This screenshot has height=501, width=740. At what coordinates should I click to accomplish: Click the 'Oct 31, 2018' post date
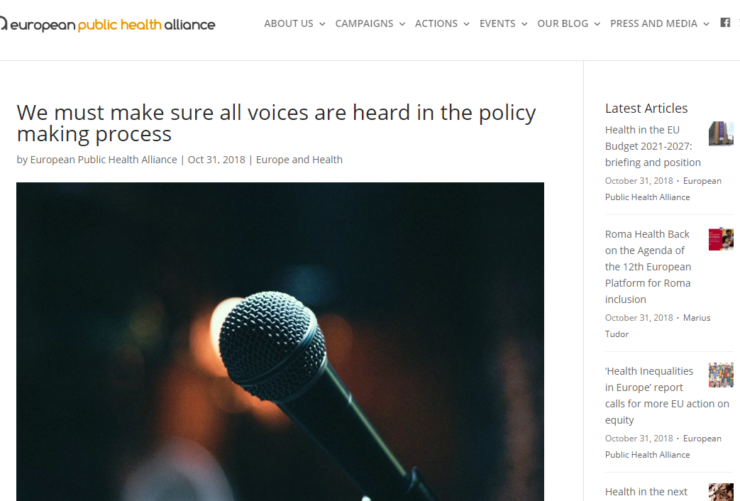(216, 160)
